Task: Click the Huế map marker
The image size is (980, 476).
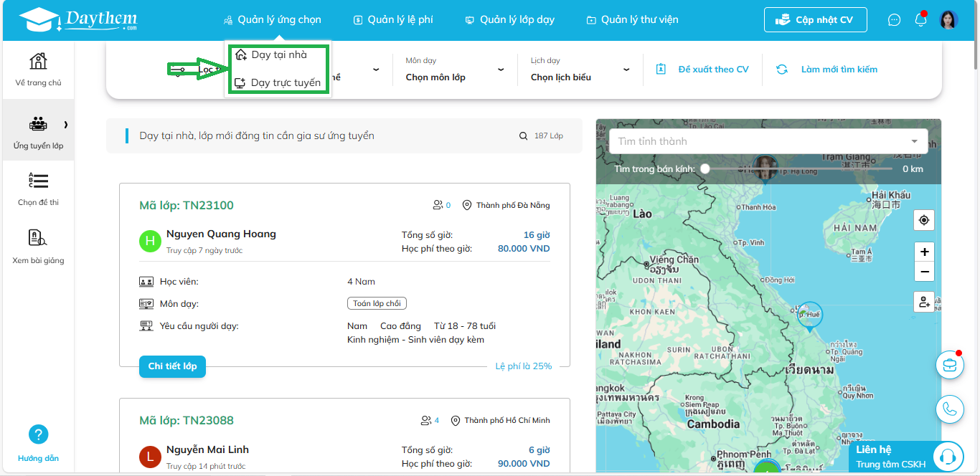Action: (x=810, y=315)
